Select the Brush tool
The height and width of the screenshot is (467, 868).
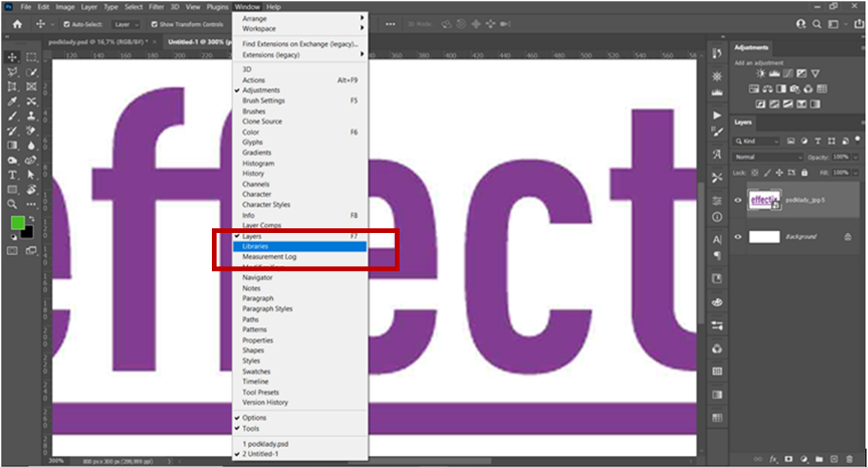click(x=12, y=117)
